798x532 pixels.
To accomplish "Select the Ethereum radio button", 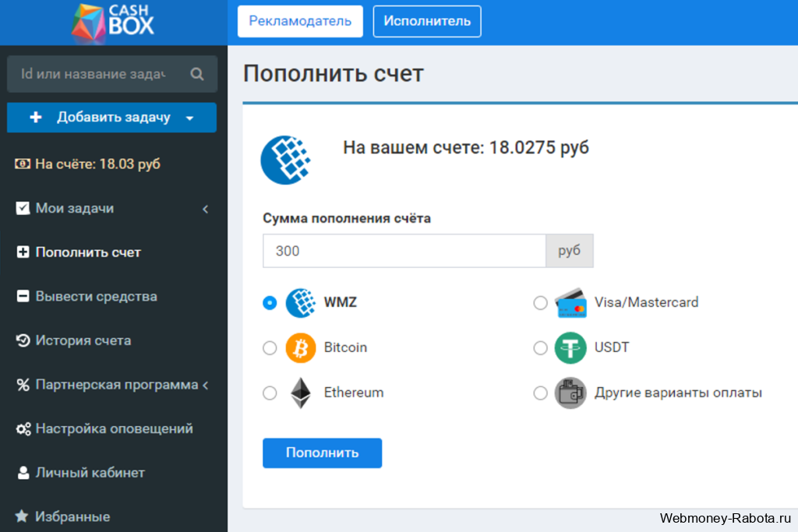I will [x=270, y=393].
